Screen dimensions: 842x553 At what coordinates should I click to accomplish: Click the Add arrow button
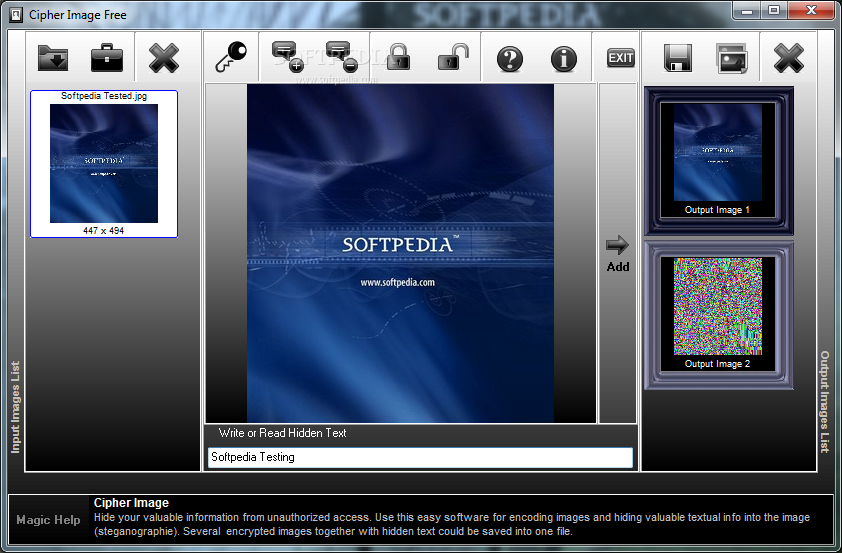coord(618,253)
